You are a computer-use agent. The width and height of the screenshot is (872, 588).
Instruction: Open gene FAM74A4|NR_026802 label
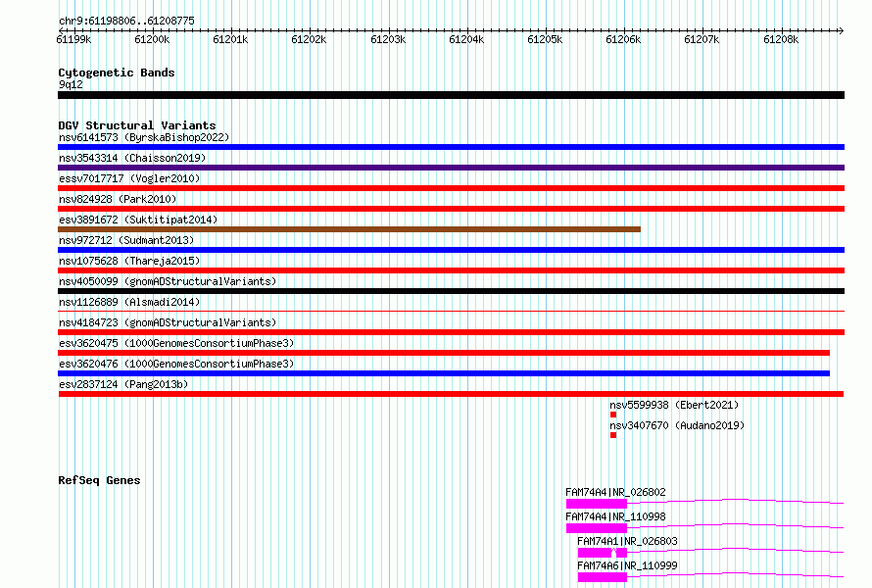click(615, 492)
